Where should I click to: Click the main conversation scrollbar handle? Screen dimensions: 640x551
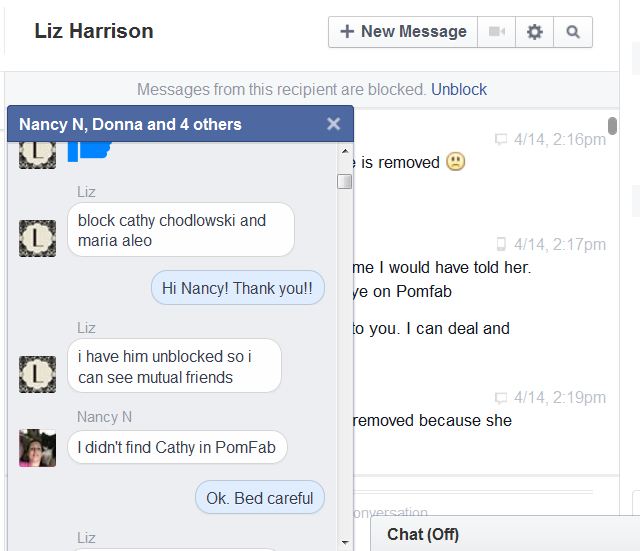coord(612,125)
